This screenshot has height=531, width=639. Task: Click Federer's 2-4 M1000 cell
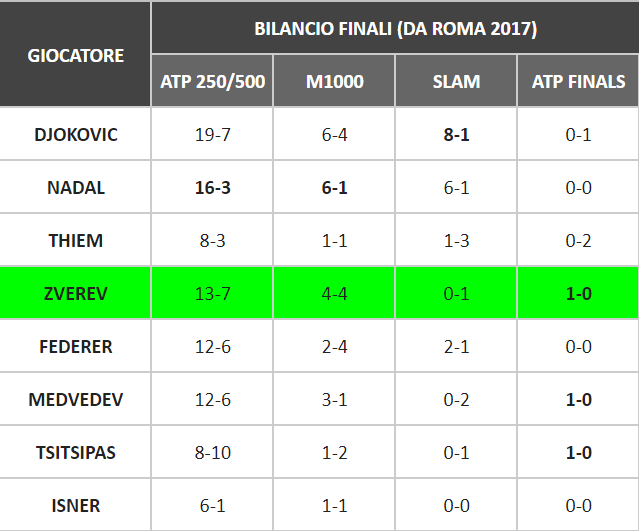(334, 346)
